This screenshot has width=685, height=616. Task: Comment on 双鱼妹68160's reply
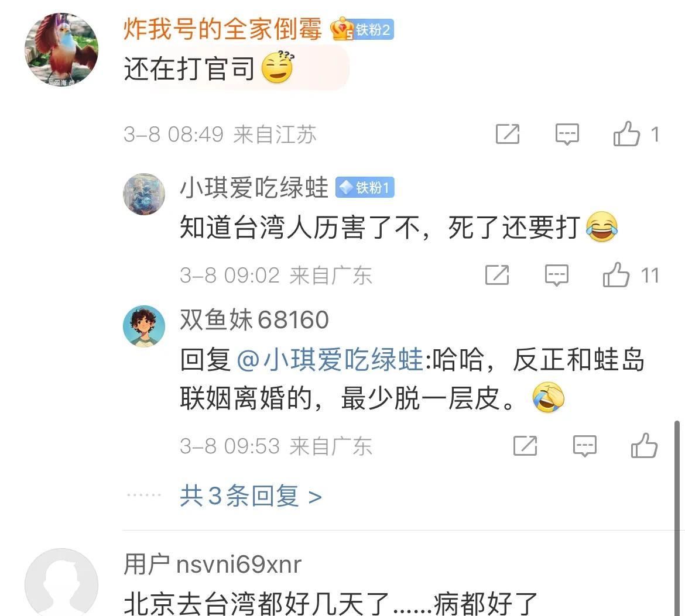tap(584, 446)
